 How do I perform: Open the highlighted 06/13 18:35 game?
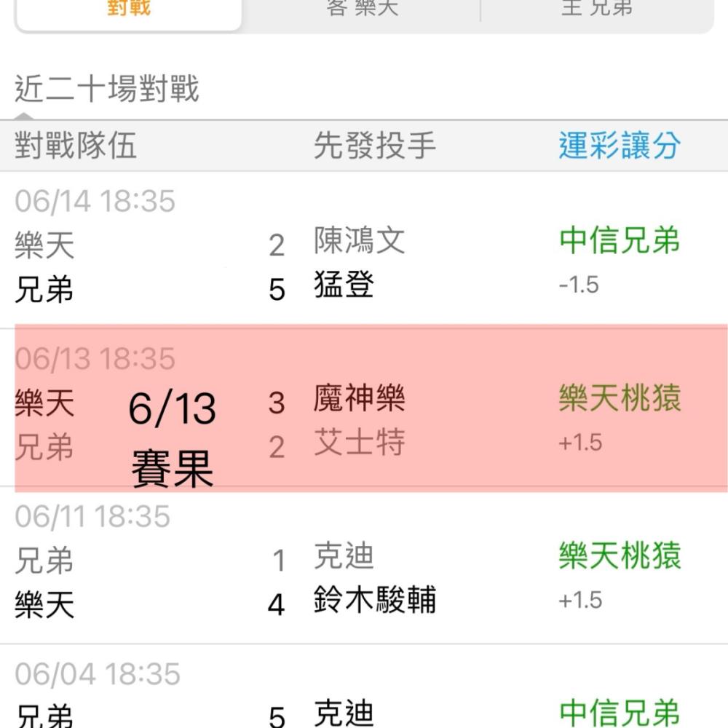coord(371,408)
